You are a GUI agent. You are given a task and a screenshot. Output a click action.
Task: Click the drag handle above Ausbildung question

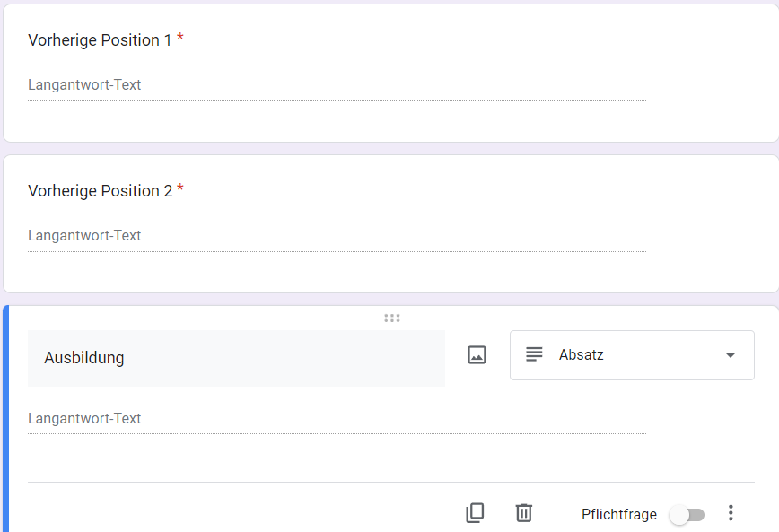(x=391, y=318)
